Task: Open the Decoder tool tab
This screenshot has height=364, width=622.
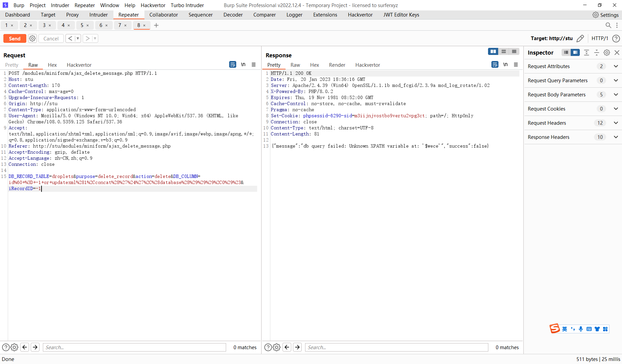Action: (233, 15)
